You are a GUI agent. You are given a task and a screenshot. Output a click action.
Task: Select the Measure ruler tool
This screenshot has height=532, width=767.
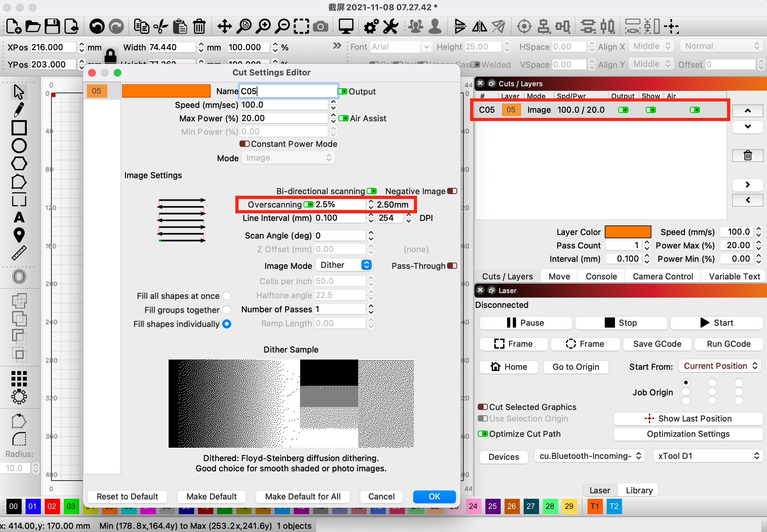19,253
